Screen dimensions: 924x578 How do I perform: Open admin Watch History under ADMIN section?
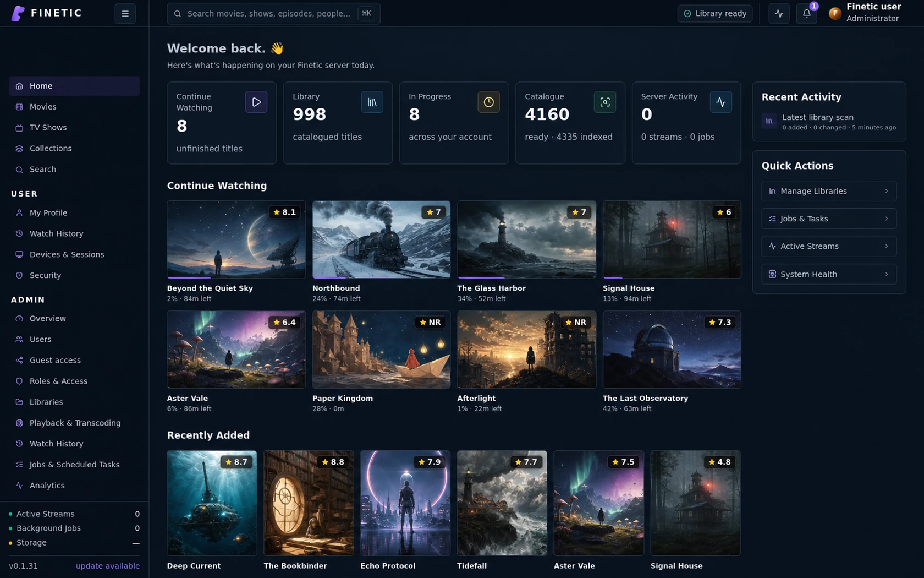click(74, 444)
